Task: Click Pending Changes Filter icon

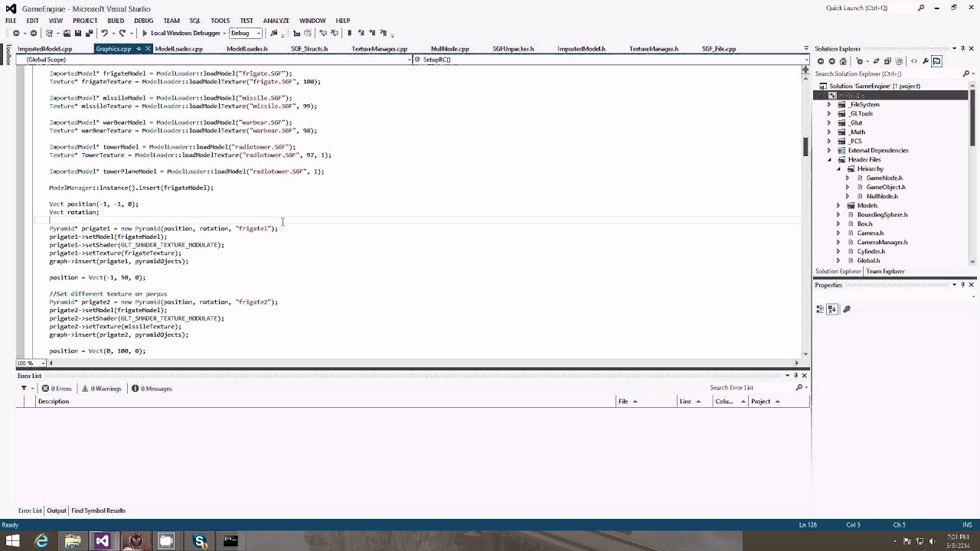Action: (x=860, y=61)
